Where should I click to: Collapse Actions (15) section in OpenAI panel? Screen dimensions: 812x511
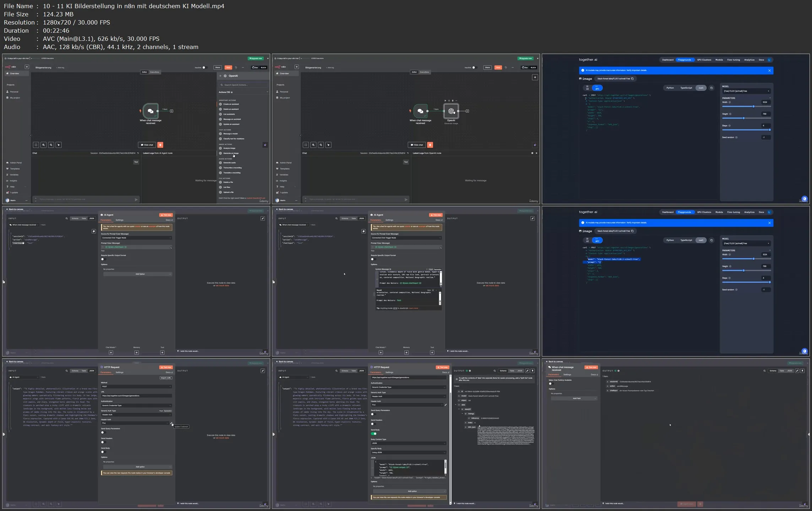267,92
